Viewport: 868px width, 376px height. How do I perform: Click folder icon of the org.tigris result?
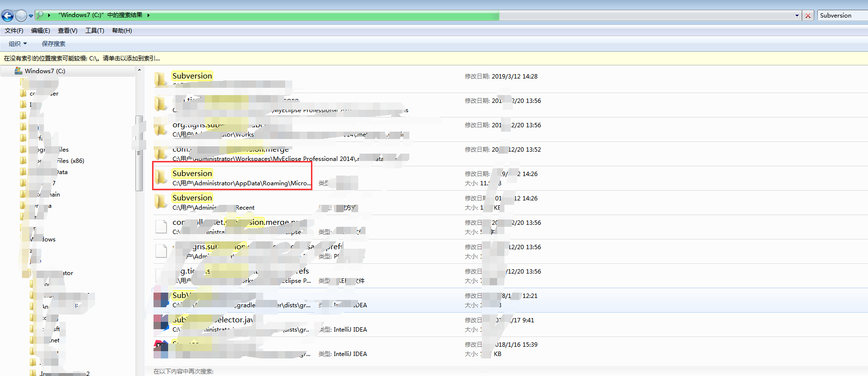[x=160, y=128]
